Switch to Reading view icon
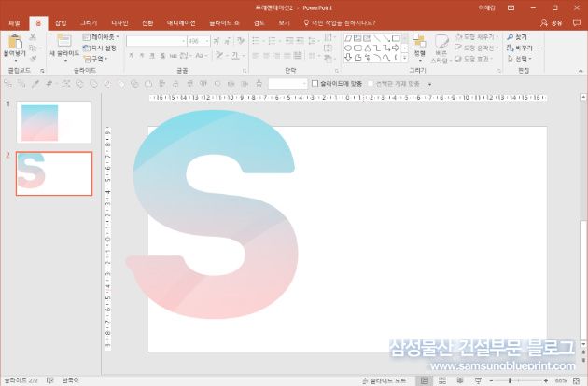This screenshot has width=588, height=386. [460, 380]
